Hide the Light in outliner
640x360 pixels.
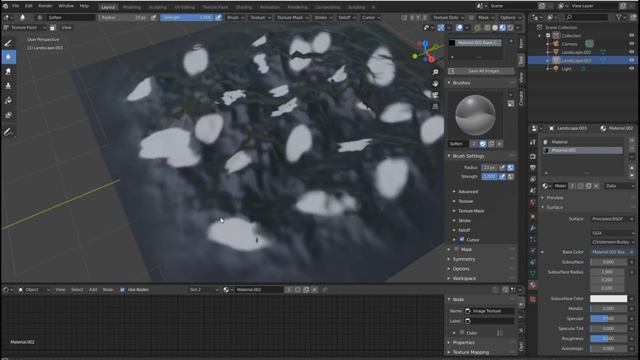631,69
